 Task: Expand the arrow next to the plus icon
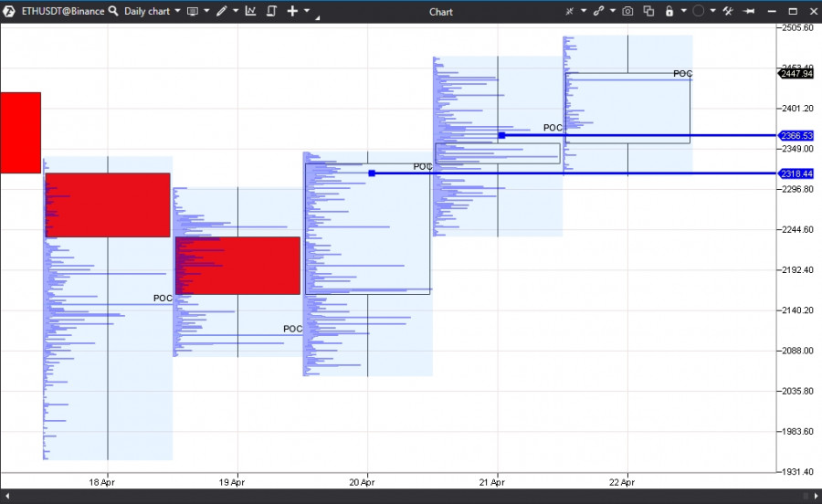pos(307,11)
